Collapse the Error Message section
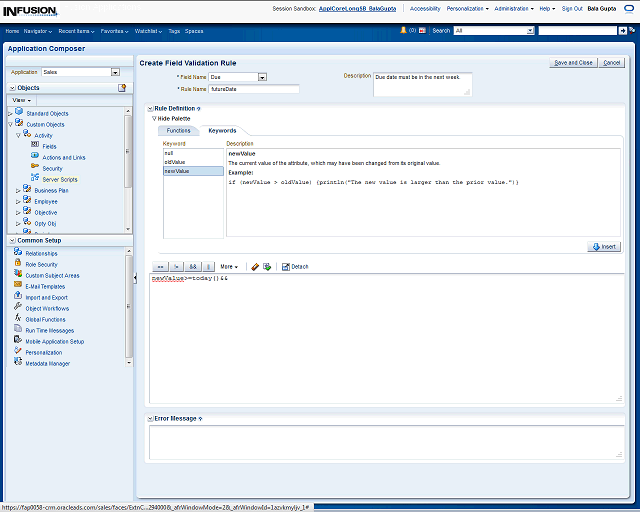The width and height of the screenshot is (640, 512). [x=149, y=418]
